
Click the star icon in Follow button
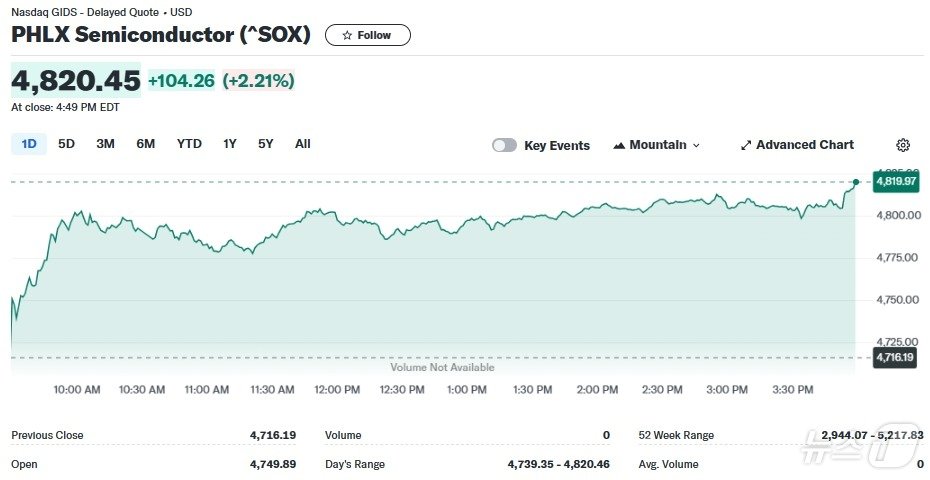pyautogui.click(x=347, y=35)
